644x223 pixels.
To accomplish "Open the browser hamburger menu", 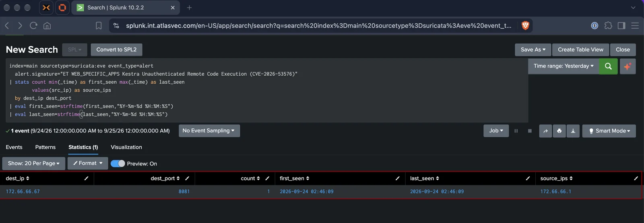I will [x=635, y=26].
